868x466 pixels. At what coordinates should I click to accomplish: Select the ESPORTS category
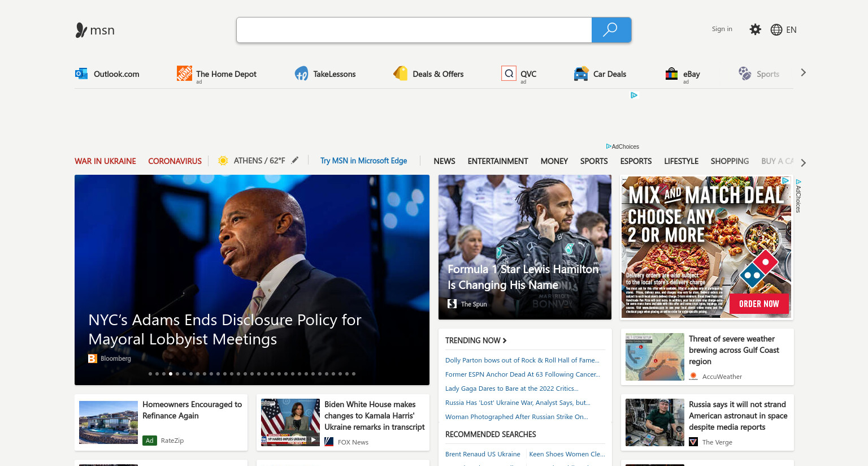[636, 161]
